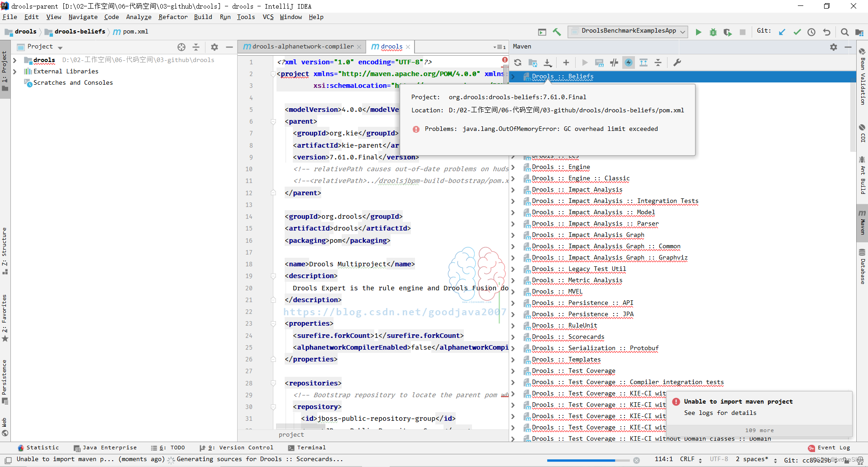This screenshot has width=868, height=467.
Task: Click editor error indicator icon
Action: 504,60
